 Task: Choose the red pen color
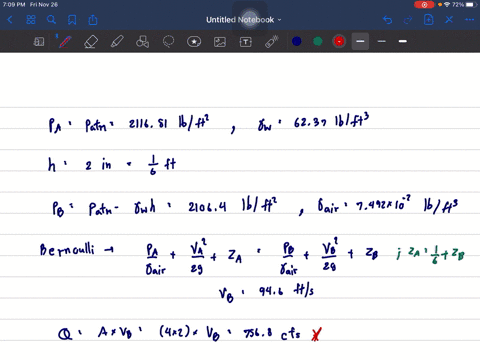[339, 41]
